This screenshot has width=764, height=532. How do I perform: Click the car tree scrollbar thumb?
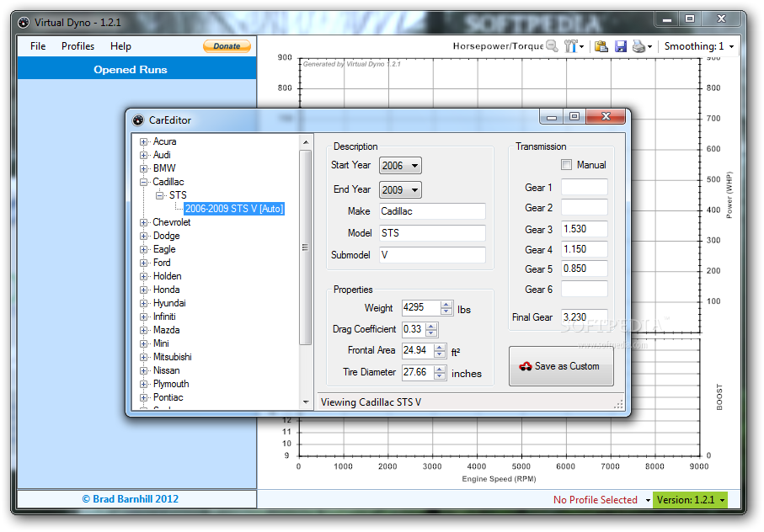tap(305, 247)
